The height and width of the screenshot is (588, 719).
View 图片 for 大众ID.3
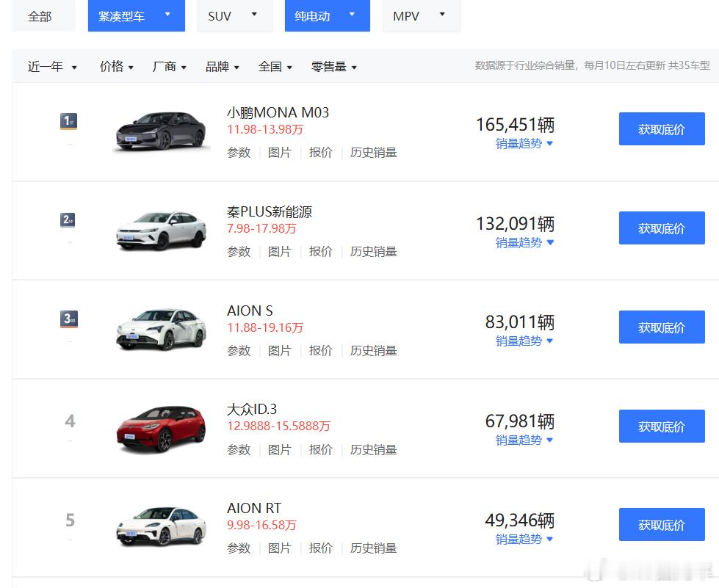[280, 449]
